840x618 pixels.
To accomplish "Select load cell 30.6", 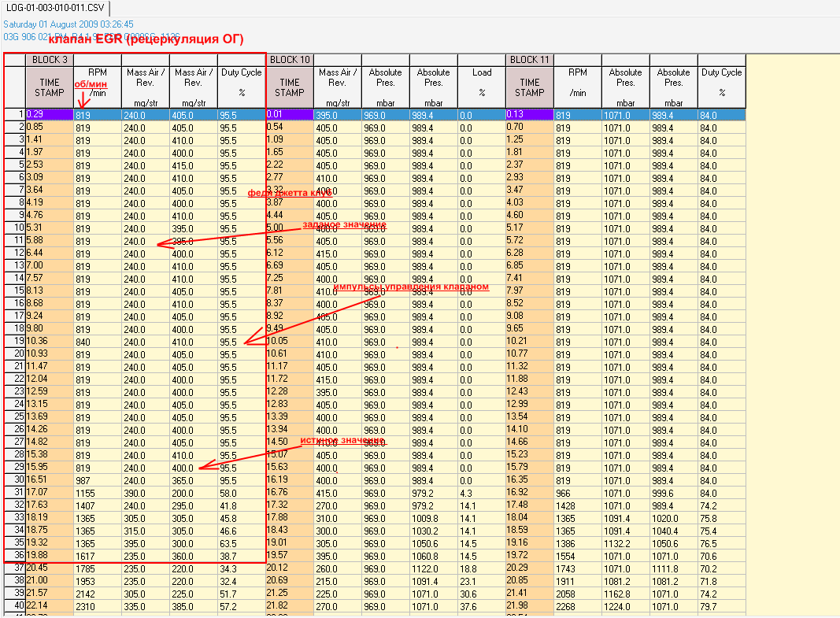I will click(x=482, y=594).
